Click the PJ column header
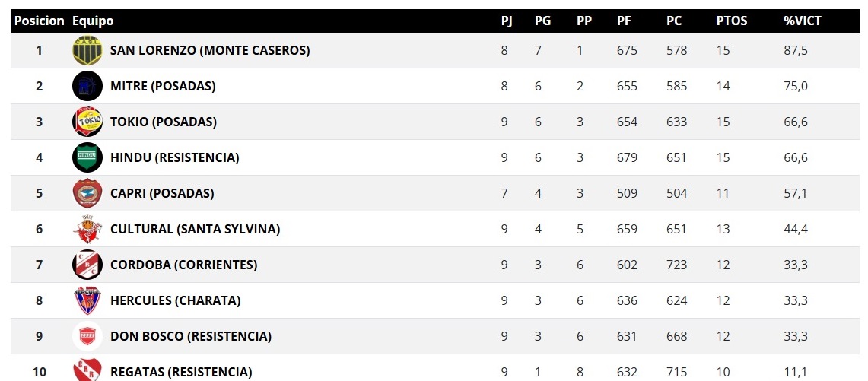The width and height of the screenshot is (868, 381). coord(507,21)
